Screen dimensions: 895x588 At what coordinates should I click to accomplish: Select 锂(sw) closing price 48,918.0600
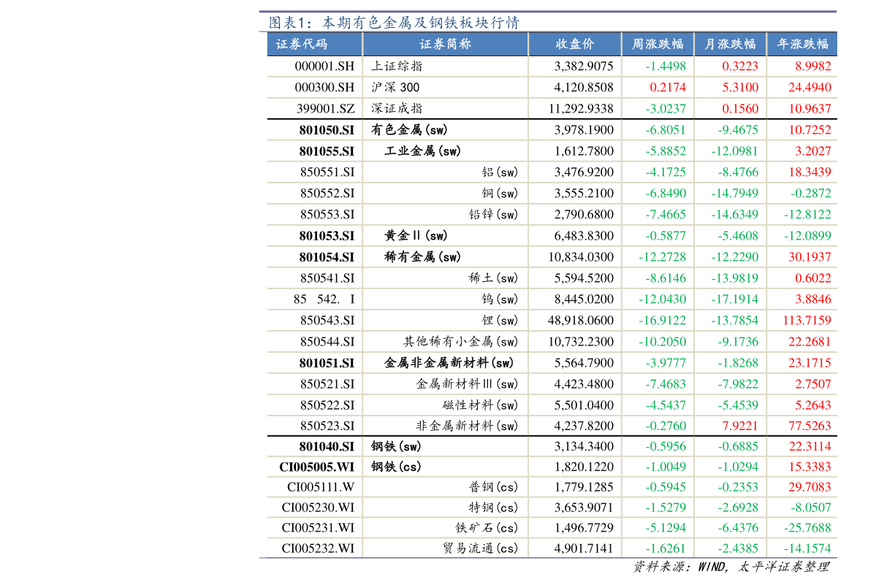point(581,320)
